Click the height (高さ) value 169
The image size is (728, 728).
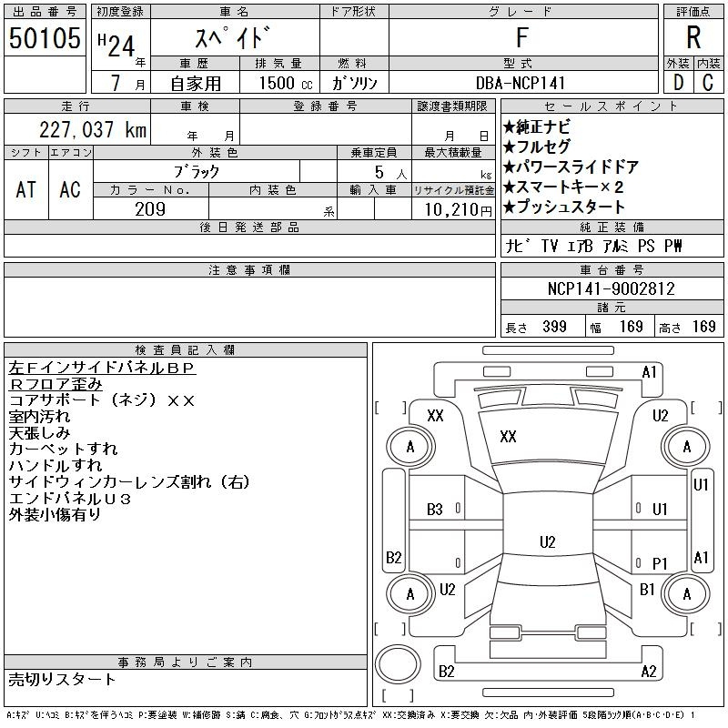(x=703, y=327)
